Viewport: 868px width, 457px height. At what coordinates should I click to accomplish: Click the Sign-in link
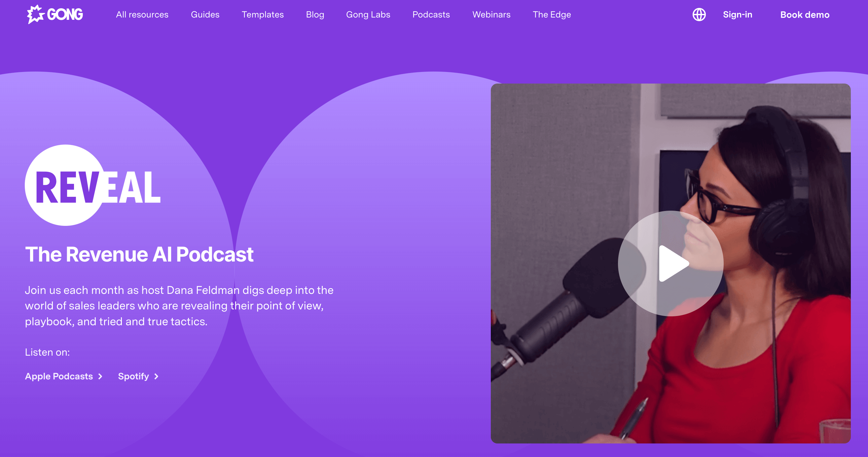[738, 15]
